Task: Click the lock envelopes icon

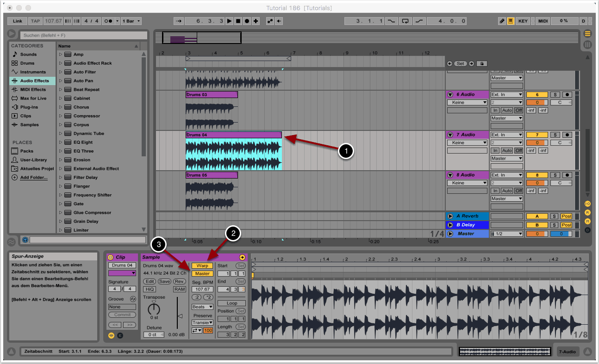Action: [481, 63]
